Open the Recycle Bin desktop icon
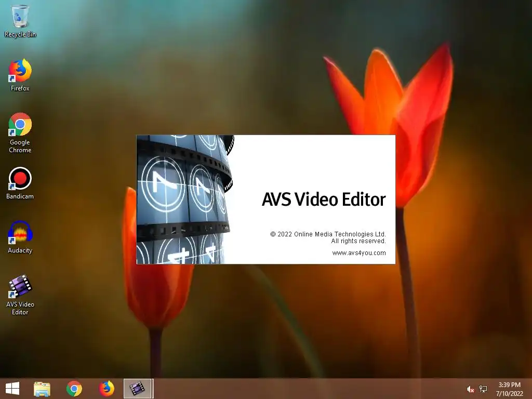This screenshot has width=532, height=399. [x=20, y=20]
